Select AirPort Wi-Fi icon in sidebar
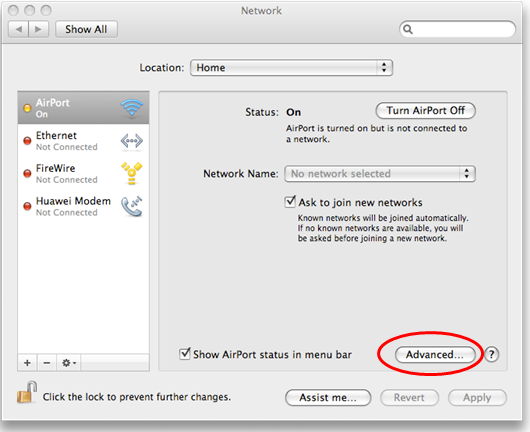 click(131, 107)
